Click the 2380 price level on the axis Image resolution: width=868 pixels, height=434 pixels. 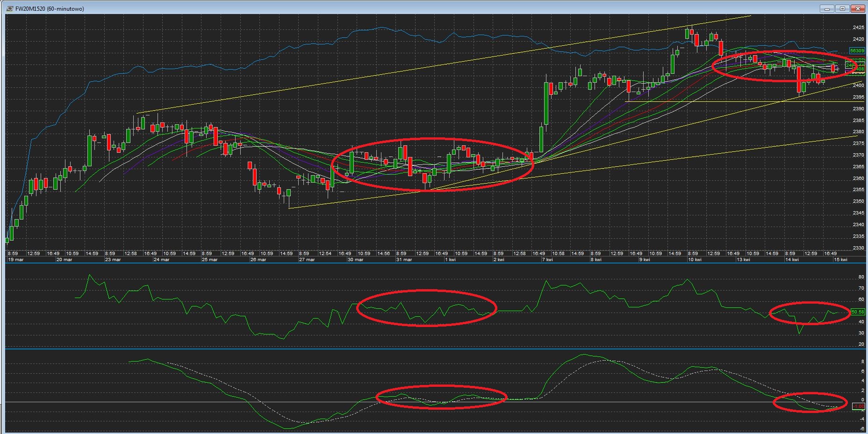click(858, 132)
